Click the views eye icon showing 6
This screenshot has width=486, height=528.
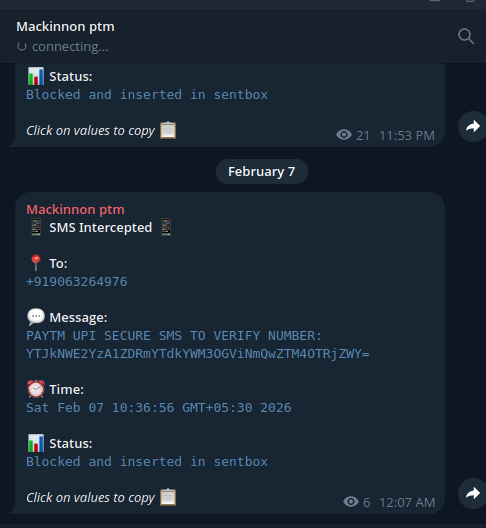pos(351,502)
